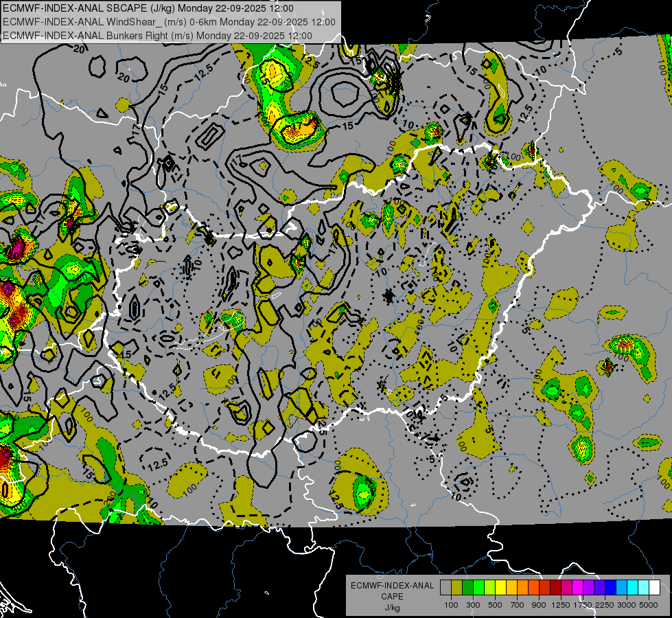The height and width of the screenshot is (618, 672).
Task: Click the '1750' legend tick value
Action: [x=583, y=605]
